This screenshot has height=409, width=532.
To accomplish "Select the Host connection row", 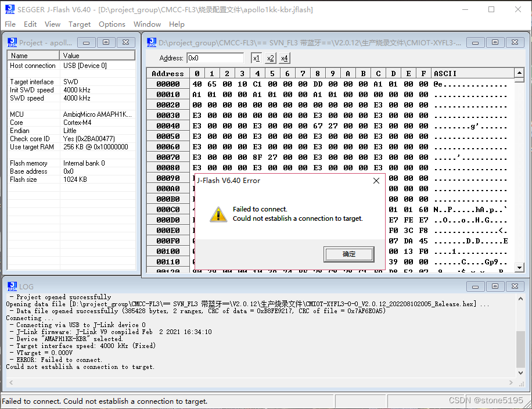I will coord(71,66).
